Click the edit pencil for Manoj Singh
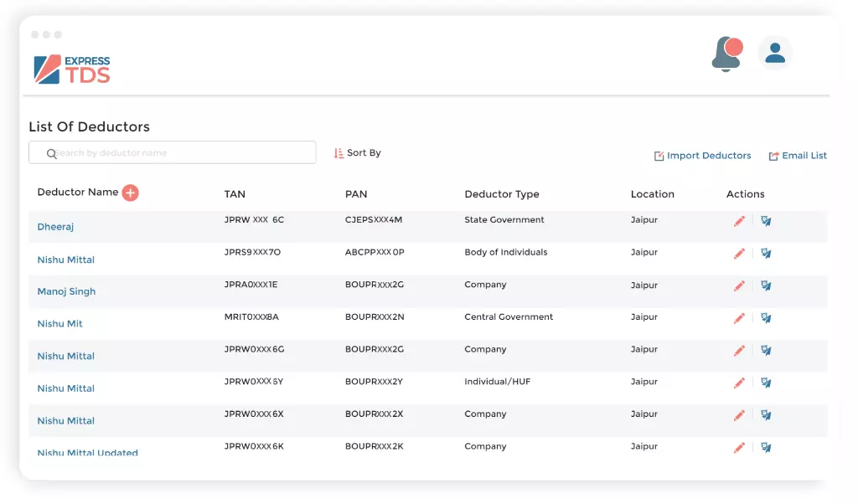858x504 pixels. click(x=739, y=285)
